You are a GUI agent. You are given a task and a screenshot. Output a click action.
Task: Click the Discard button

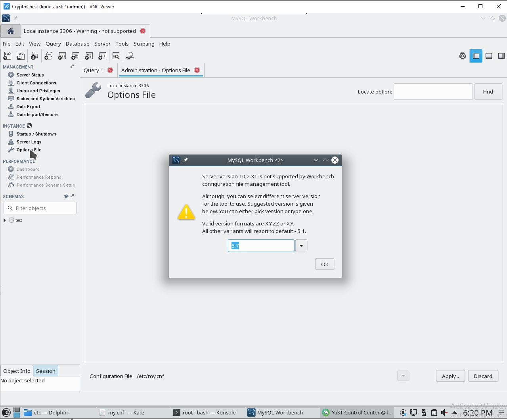click(x=483, y=376)
